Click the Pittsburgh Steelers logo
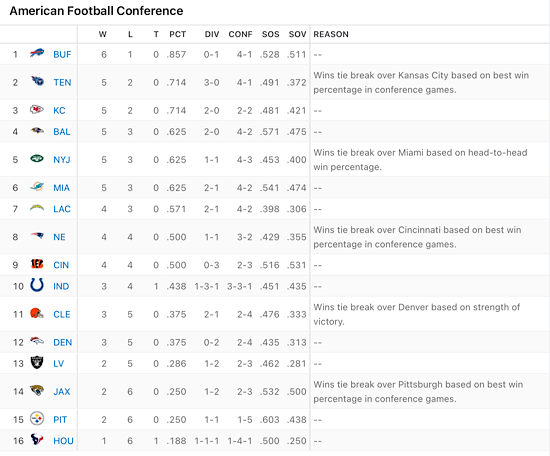Image resolution: width=550 pixels, height=456 pixels. click(37, 419)
